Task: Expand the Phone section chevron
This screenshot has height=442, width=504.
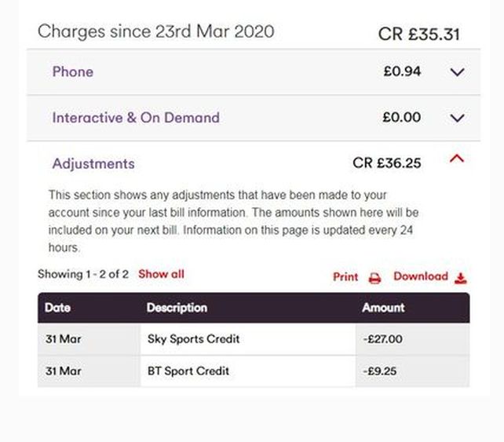Action: tap(457, 72)
